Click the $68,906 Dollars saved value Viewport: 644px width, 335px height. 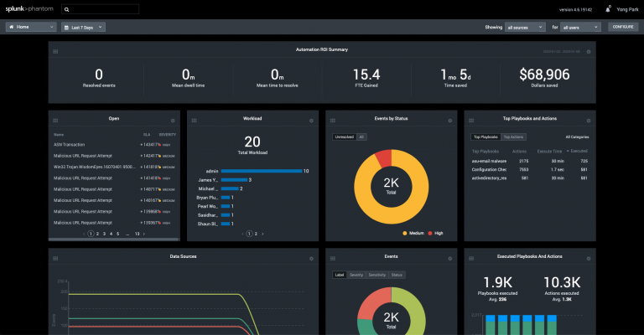coord(544,75)
